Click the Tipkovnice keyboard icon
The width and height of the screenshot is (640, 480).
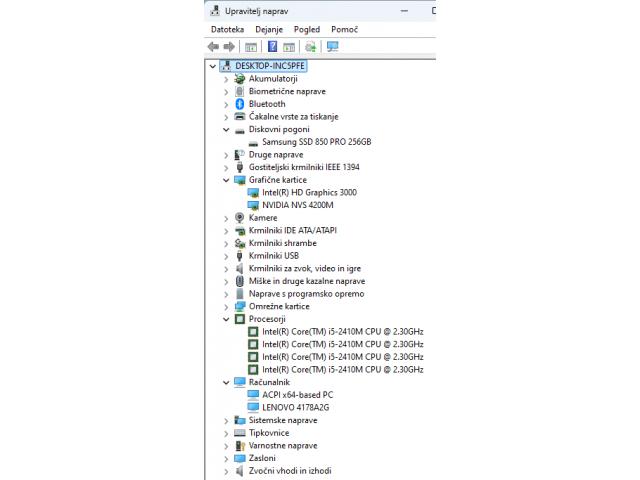pyautogui.click(x=240, y=433)
